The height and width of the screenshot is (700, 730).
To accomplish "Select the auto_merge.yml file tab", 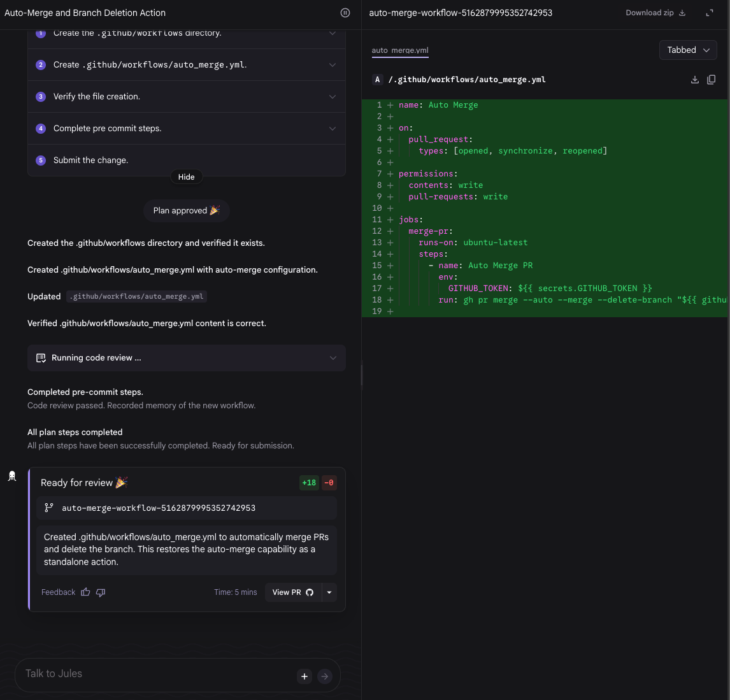I will (x=400, y=50).
